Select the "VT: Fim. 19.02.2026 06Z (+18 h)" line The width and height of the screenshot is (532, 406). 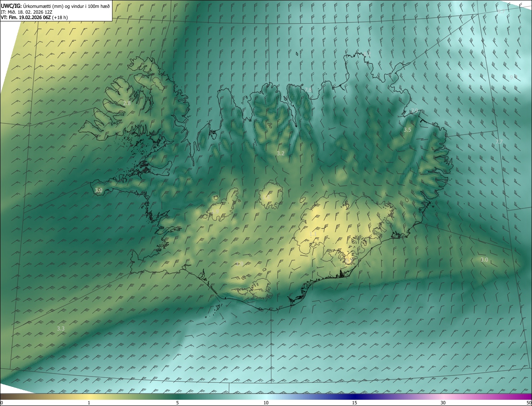[34, 17]
